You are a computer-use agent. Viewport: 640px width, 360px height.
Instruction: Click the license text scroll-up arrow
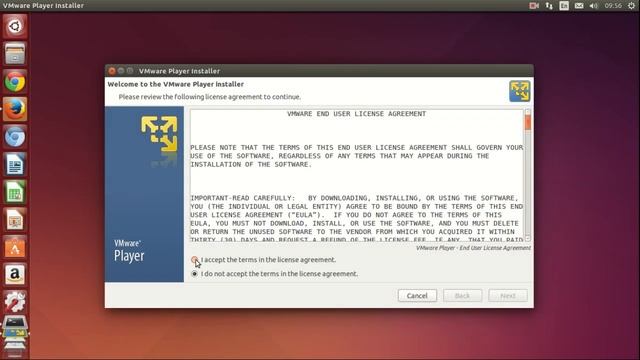pyautogui.click(x=528, y=111)
